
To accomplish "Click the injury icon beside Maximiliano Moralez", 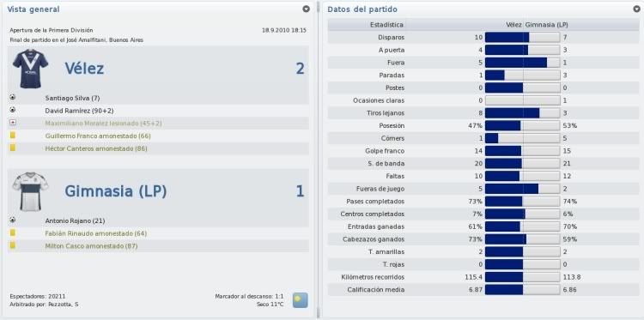I will 13,123.
